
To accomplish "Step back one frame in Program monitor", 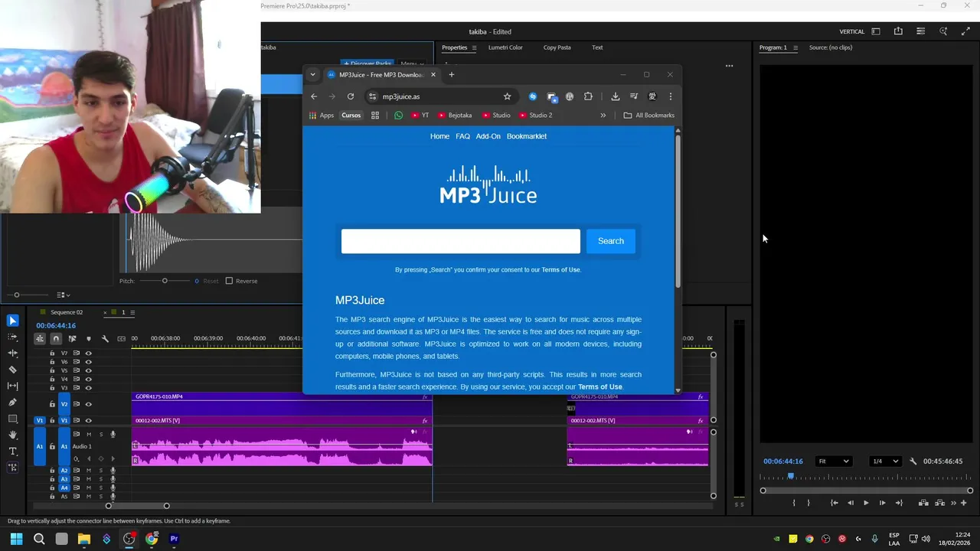I will (850, 503).
